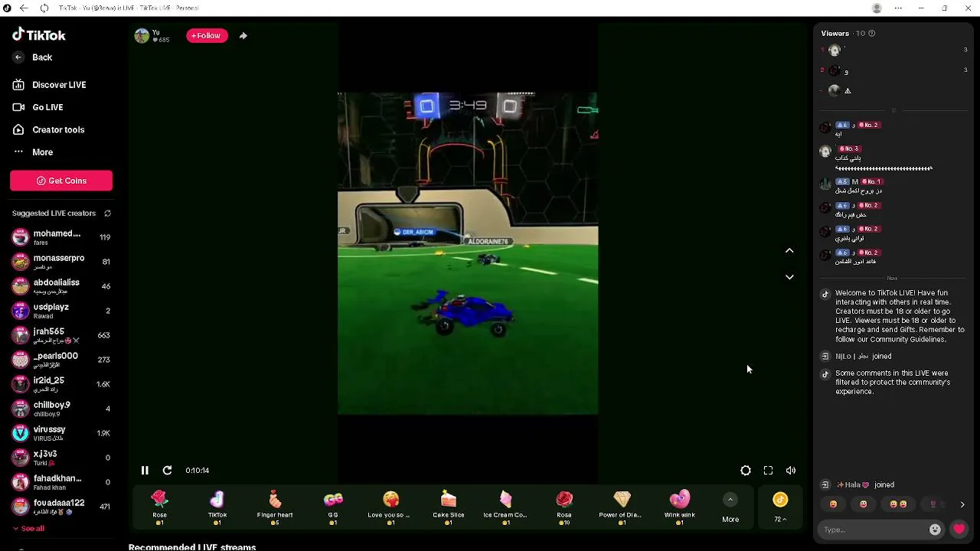Share the live stream via arrow icon
The width and height of the screenshot is (980, 551).
[x=243, y=35]
